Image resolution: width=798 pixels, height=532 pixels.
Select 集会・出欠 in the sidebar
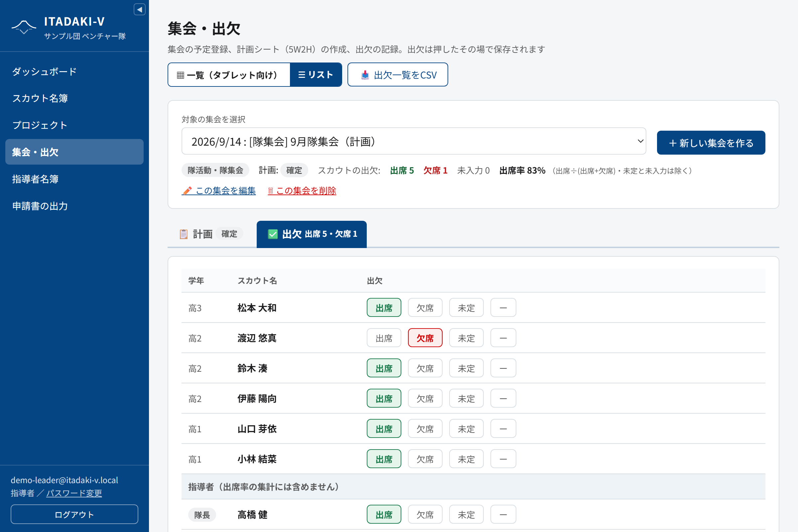[74, 152]
